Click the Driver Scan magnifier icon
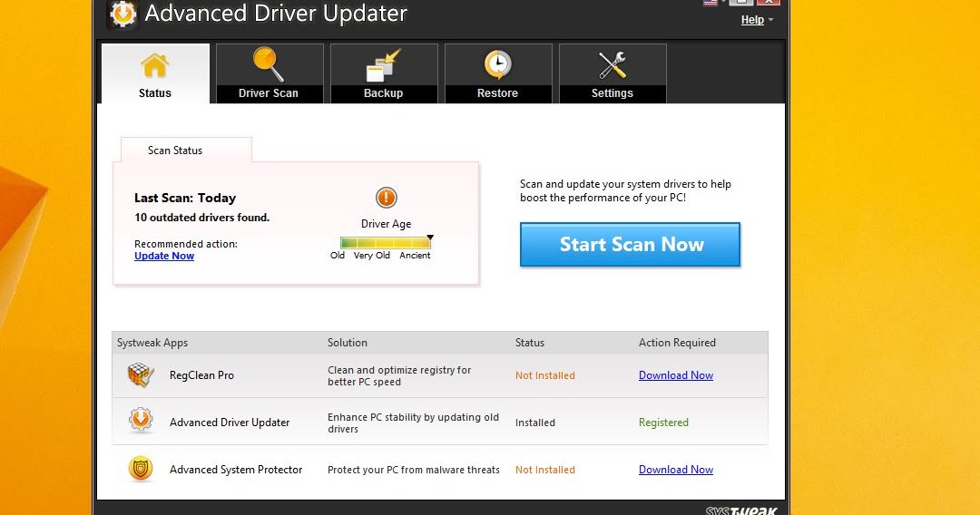 pyautogui.click(x=269, y=65)
